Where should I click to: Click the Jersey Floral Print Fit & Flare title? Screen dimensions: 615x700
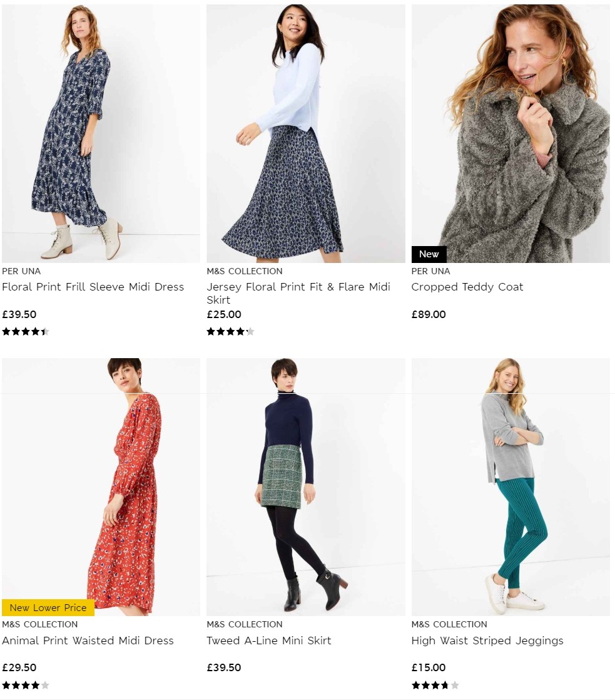(298, 287)
